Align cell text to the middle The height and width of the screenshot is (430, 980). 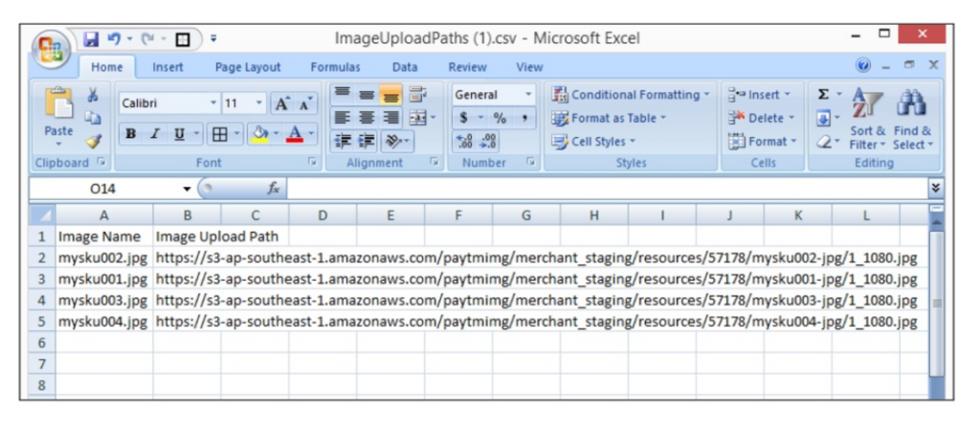[x=367, y=95]
